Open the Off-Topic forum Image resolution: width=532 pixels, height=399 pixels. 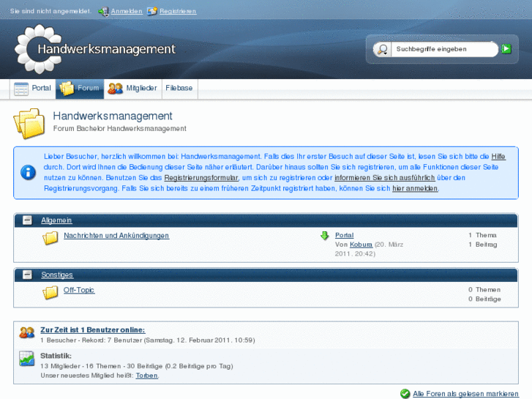pos(79,290)
